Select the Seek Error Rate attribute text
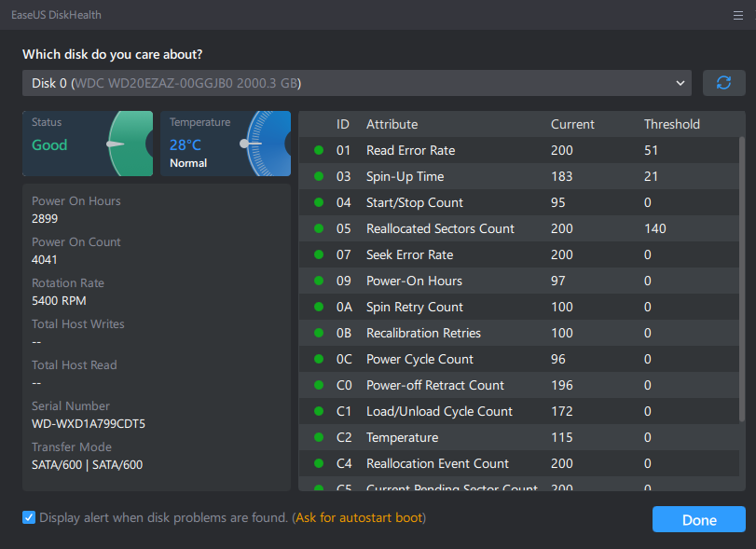Screen dimensions: 756x549 (410, 254)
